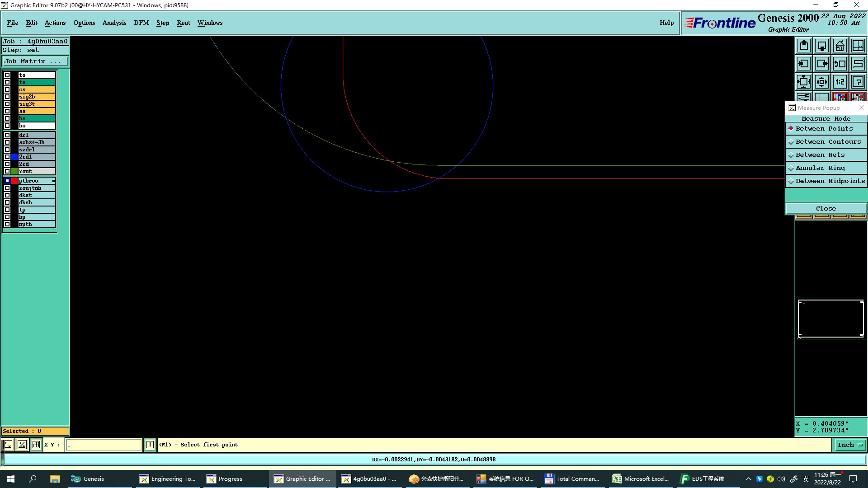The width and height of the screenshot is (868, 488).
Task: Click the red color swatch of pthrou
Action: click(x=14, y=181)
